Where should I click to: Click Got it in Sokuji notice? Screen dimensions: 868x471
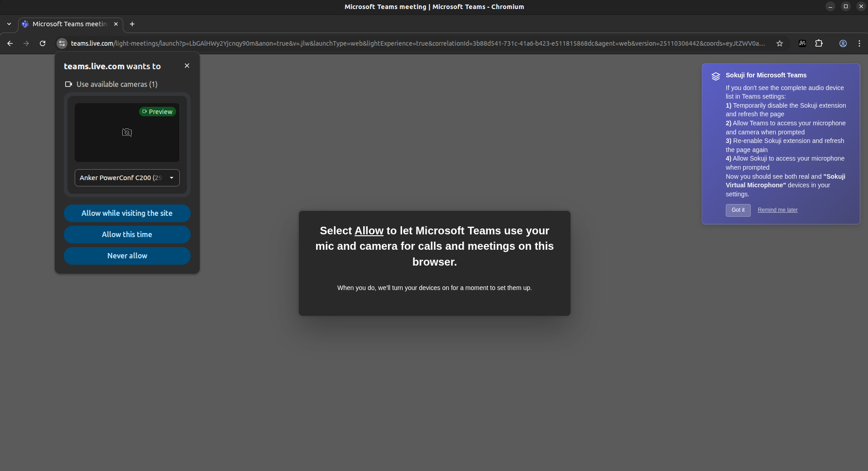tap(738, 210)
